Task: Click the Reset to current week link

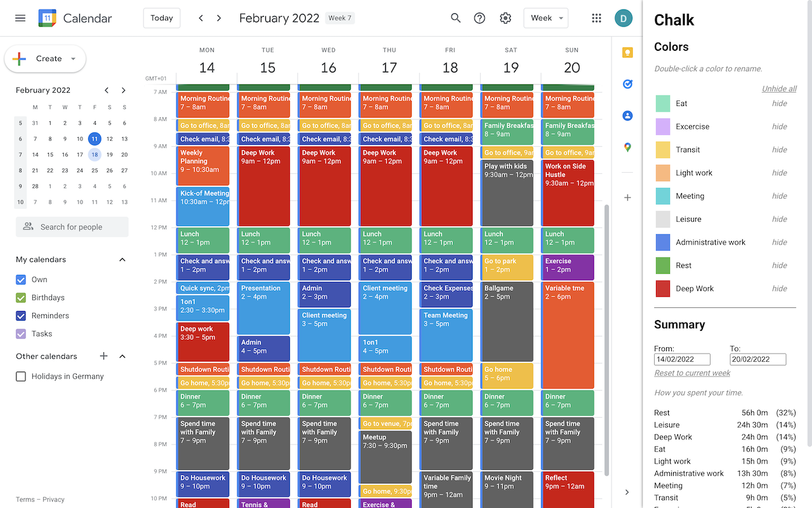Action: (x=692, y=373)
